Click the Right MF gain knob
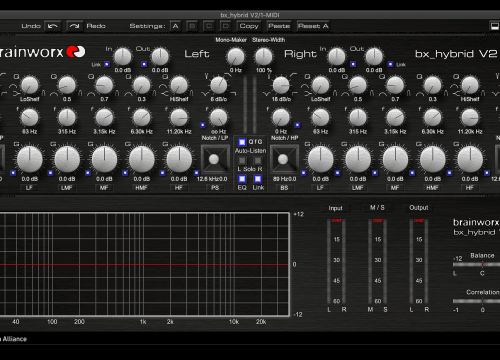 (x=395, y=159)
